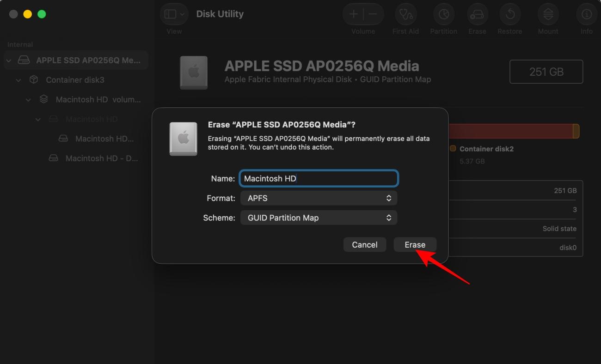601x364 pixels.
Task: Collapse the Macintosh HD volumes chevron
Action: (28, 100)
